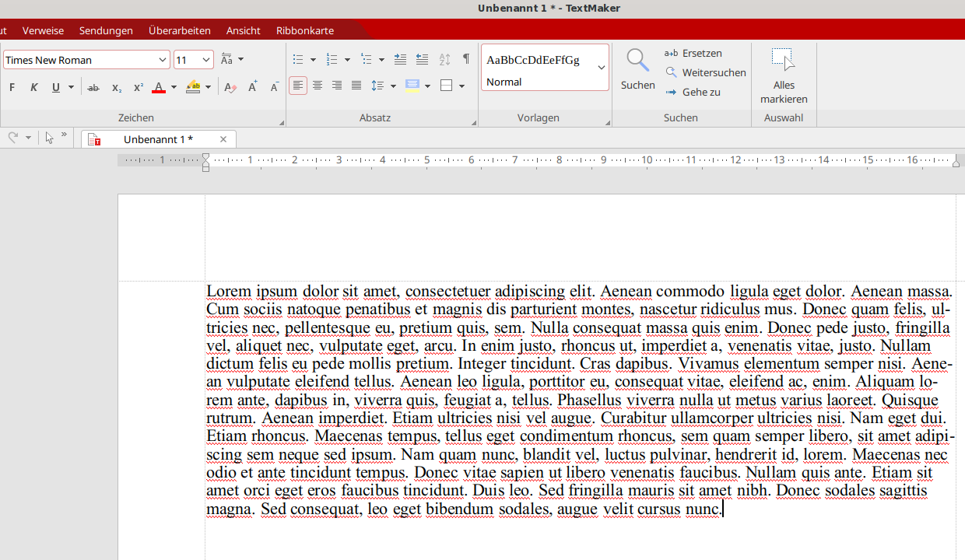Click Gehe zu button
This screenshot has width=965, height=560.
click(x=693, y=92)
